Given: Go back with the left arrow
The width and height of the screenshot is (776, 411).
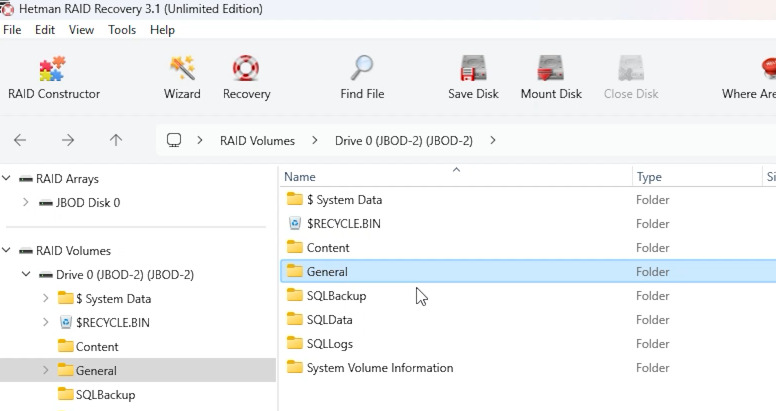Looking at the screenshot, I should click(20, 140).
